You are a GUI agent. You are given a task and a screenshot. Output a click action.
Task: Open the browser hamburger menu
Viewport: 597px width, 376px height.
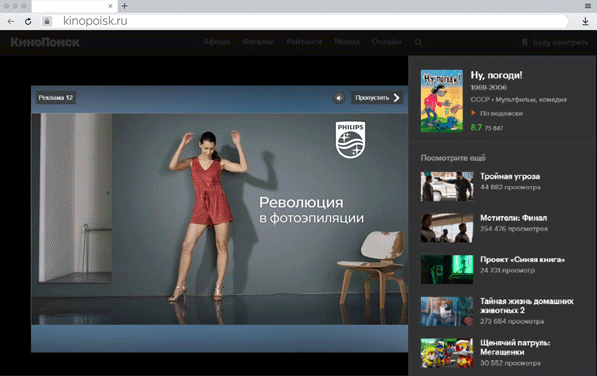click(x=588, y=6)
